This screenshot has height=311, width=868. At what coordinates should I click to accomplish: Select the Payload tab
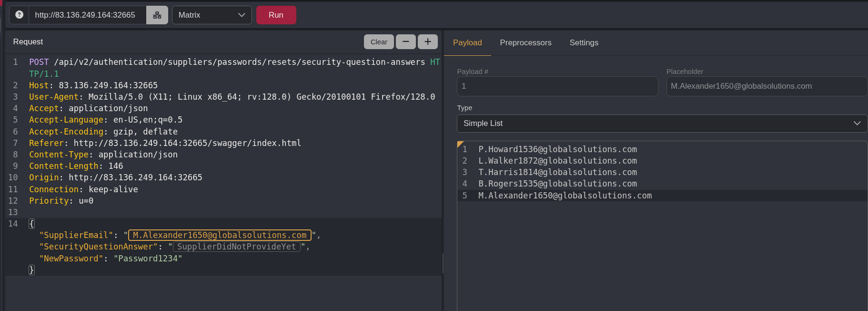pyautogui.click(x=467, y=42)
